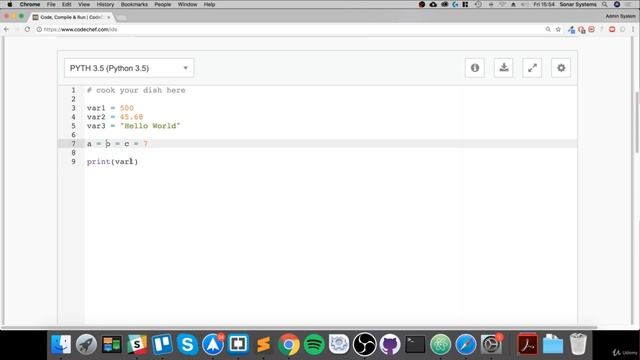
Task: Download the code with the download icon
Action: 504,68
